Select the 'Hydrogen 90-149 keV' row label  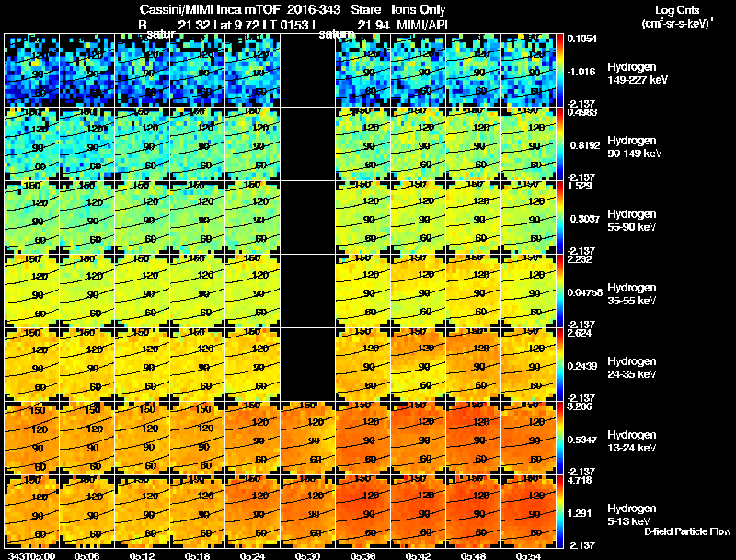(634, 147)
